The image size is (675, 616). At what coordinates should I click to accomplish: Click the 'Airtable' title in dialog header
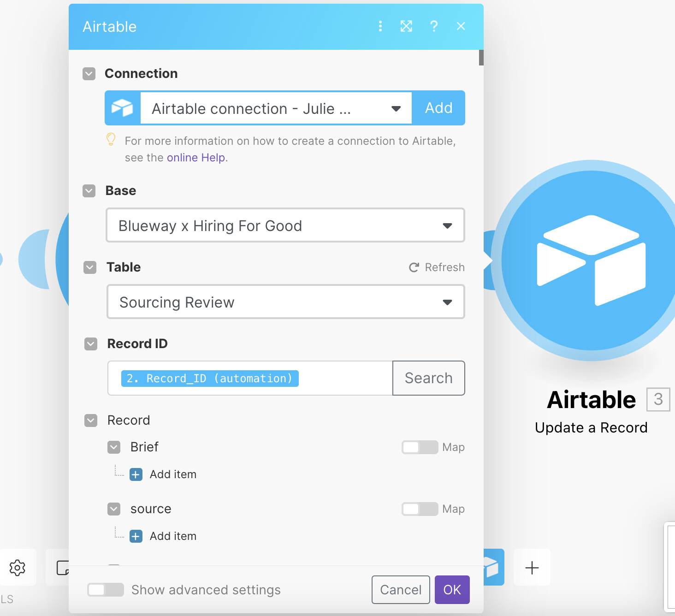pos(110,27)
